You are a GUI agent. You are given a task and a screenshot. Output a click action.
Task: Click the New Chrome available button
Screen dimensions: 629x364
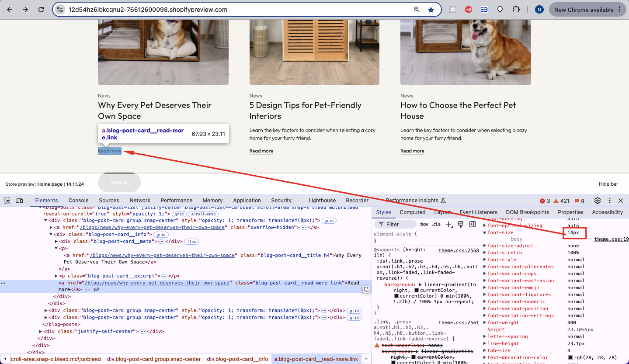click(588, 10)
